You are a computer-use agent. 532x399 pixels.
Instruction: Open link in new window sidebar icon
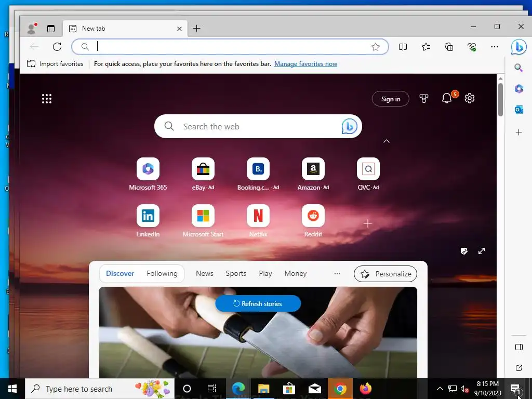(x=519, y=368)
